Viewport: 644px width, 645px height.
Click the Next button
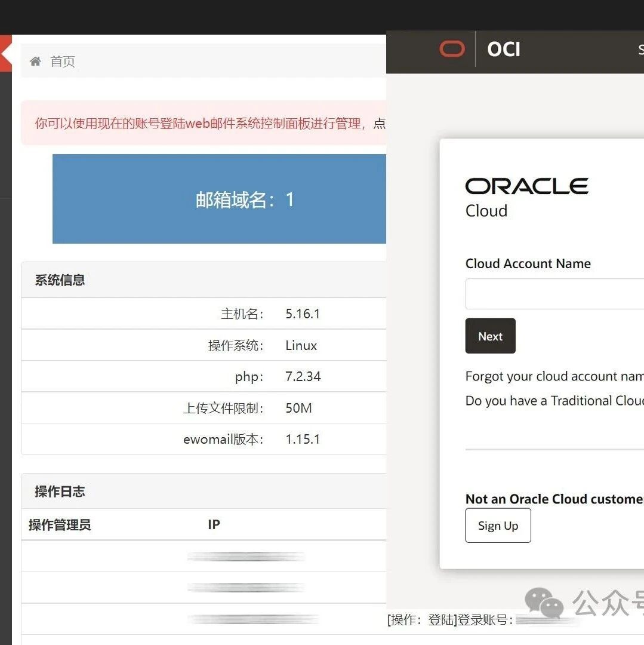point(490,336)
